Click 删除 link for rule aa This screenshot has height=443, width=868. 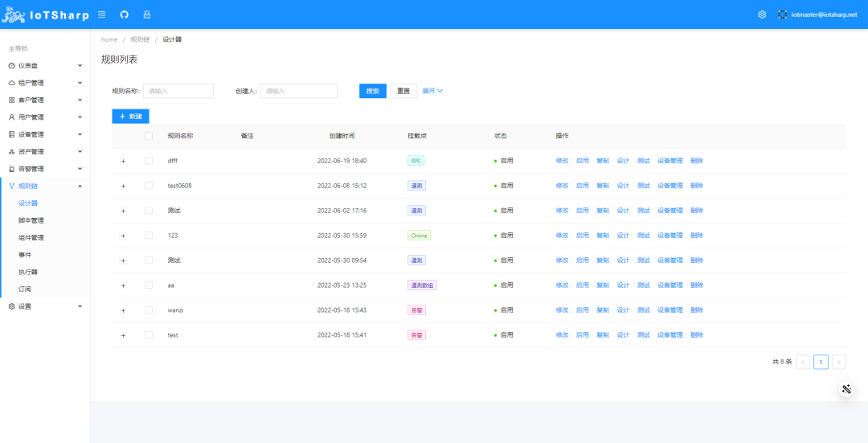click(696, 285)
